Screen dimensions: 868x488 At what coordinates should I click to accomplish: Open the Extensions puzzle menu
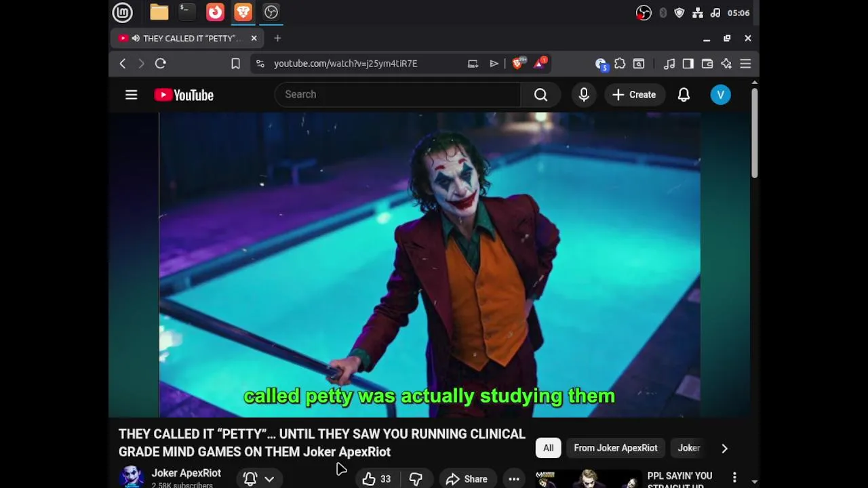[x=620, y=64]
